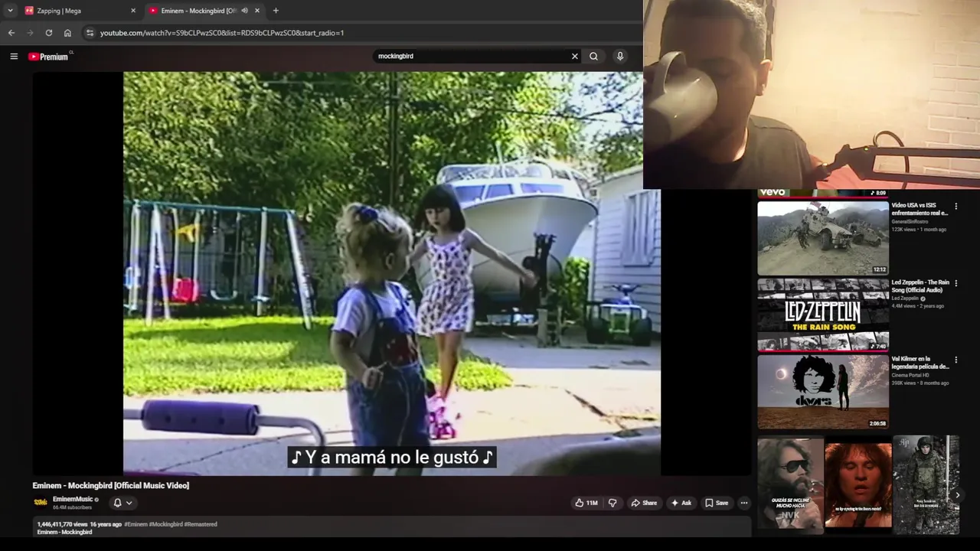Open options menu for Video USA vs ISIS
980x551 pixels.
tap(956, 207)
